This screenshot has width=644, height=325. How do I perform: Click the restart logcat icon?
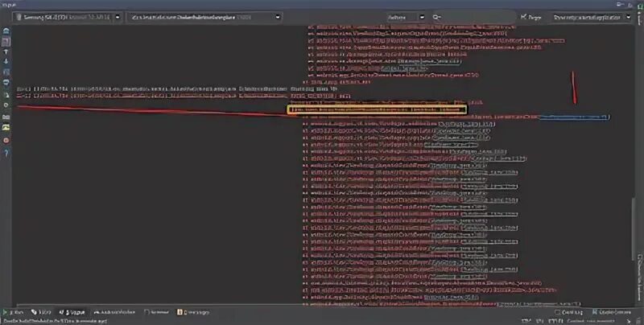click(x=6, y=95)
